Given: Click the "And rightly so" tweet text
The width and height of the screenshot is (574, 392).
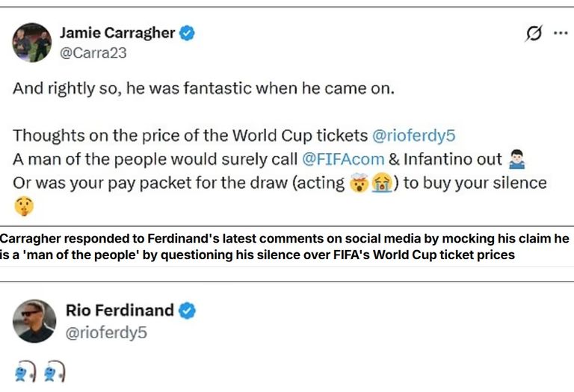Looking at the screenshot, I should [x=203, y=89].
